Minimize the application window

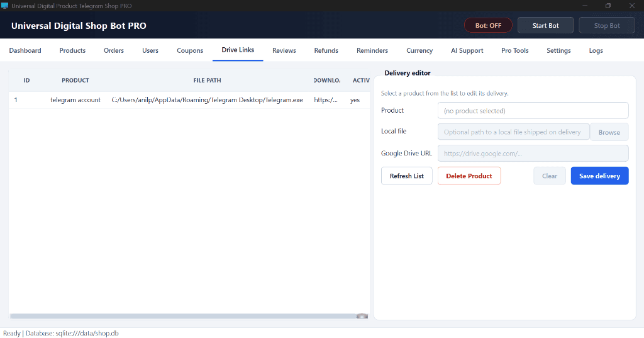[x=584, y=6]
